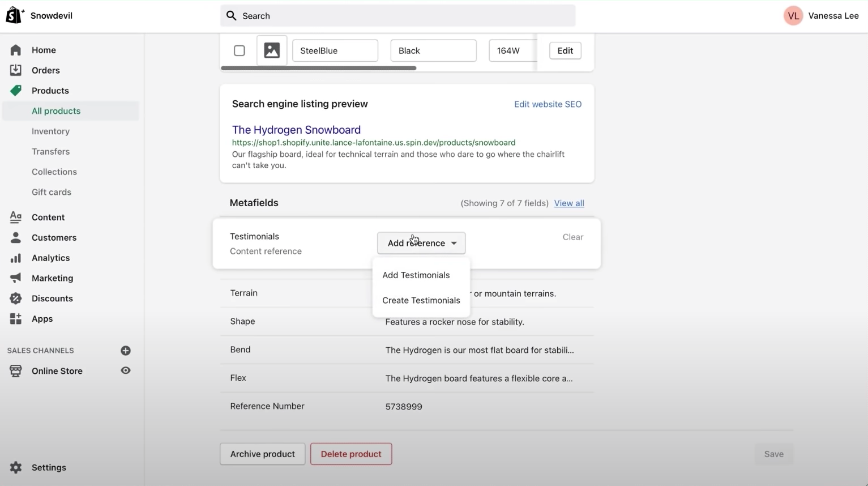Click the Snowdevil store name
Viewport: 868px width, 486px height.
pos(52,16)
